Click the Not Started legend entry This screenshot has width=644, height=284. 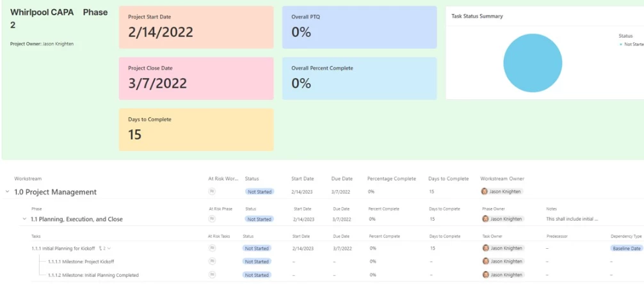632,44
